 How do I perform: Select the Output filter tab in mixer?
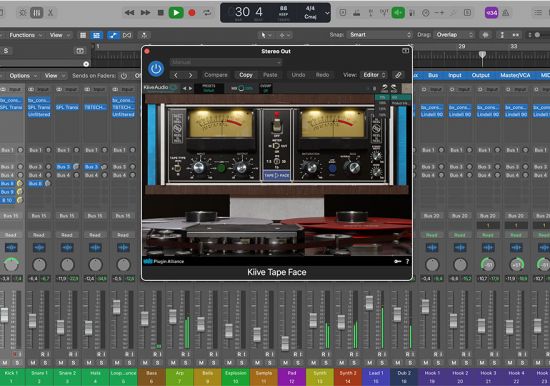[481, 75]
